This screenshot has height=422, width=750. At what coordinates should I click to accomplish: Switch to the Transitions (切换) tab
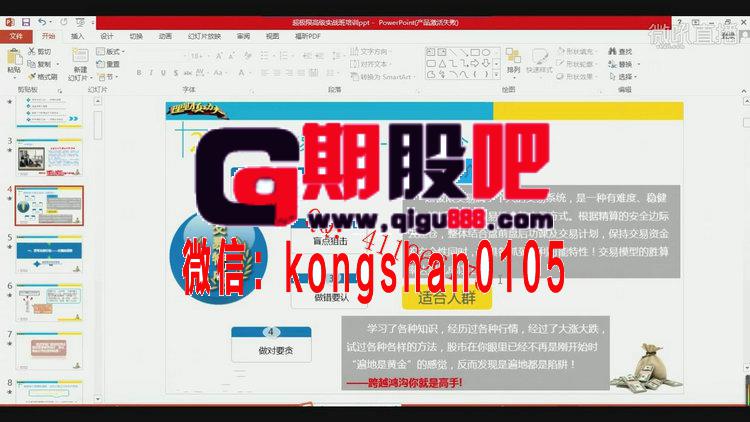136,36
